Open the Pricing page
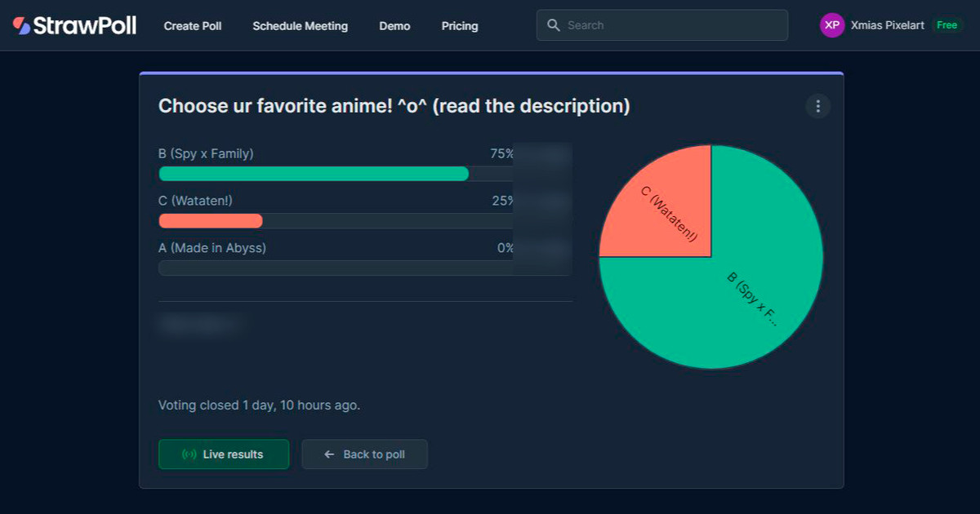980x514 pixels. pyautogui.click(x=460, y=26)
